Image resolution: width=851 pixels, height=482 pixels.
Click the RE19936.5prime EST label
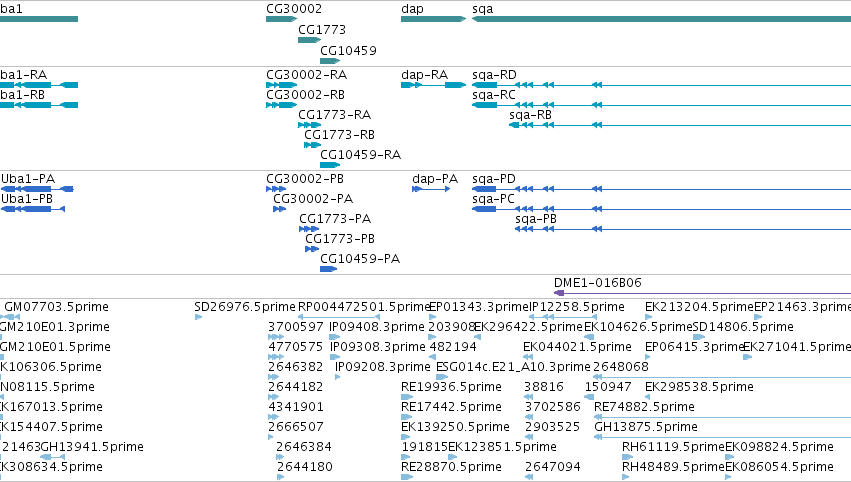(x=451, y=388)
